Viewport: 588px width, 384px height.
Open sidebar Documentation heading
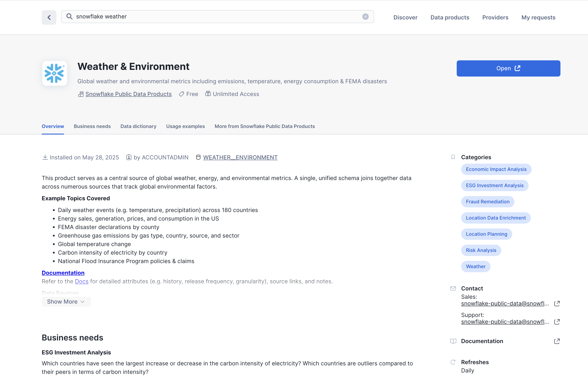482,341
